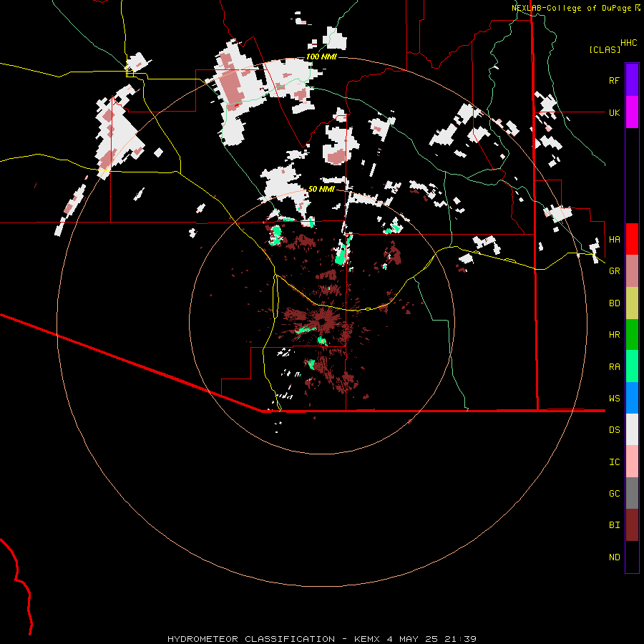Click the GR legend color block
Viewport: 644px width, 644px height.
(632, 270)
